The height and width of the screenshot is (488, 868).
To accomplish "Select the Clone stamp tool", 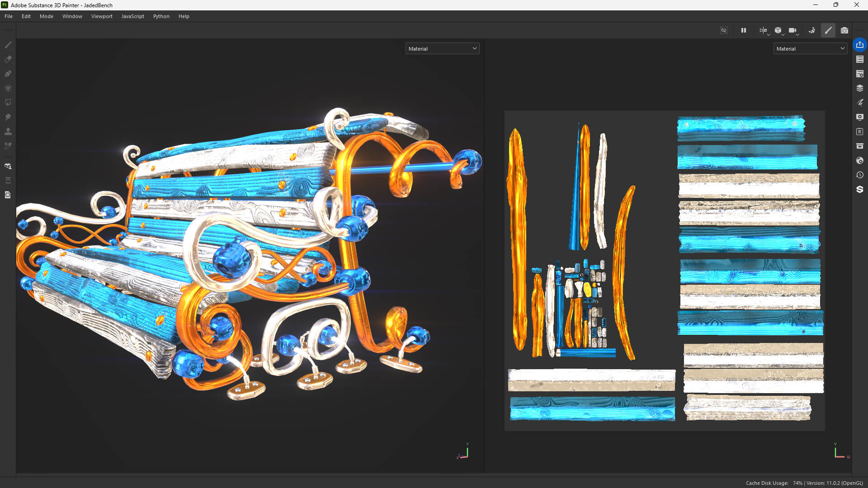I will (8, 131).
